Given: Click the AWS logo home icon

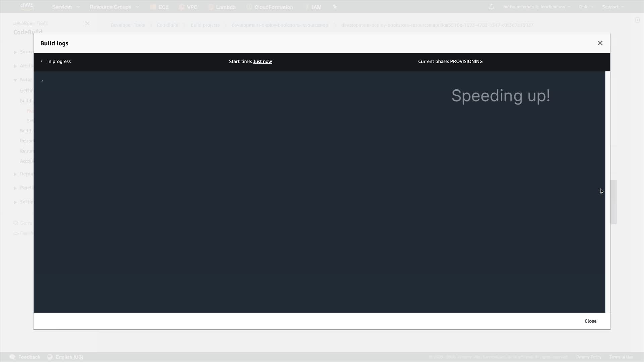Looking at the screenshot, I should click(27, 6).
